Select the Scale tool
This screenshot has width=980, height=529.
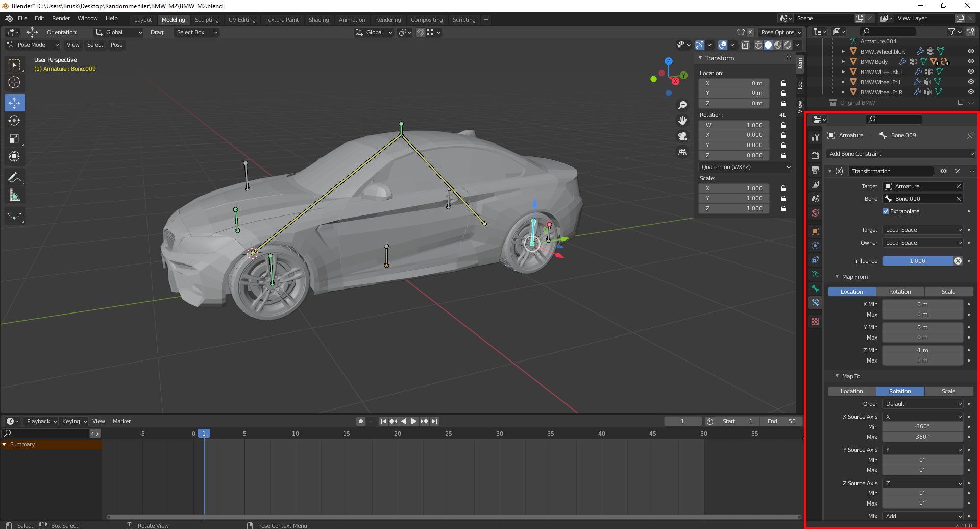[x=14, y=139]
